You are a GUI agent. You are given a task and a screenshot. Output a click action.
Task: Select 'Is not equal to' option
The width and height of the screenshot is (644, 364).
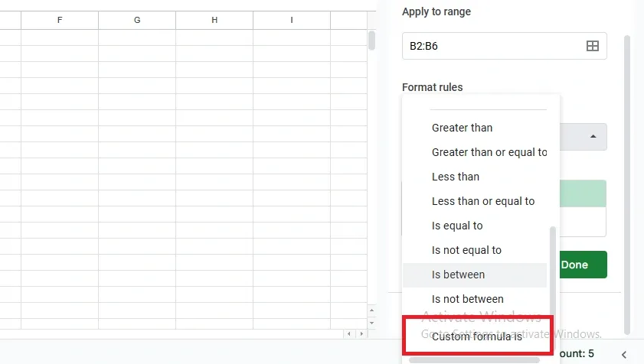click(x=466, y=250)
